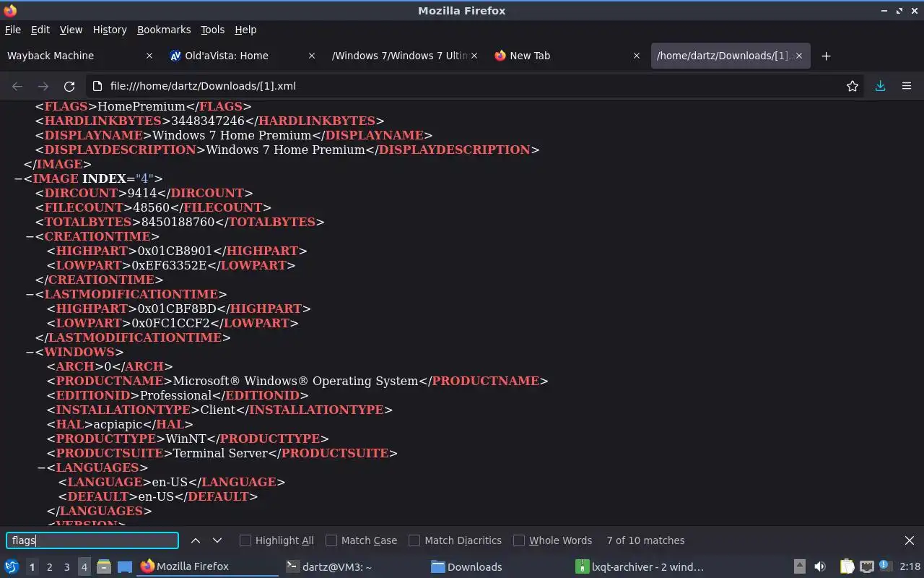The width and height of the screenshot is (924, 578).
Task: Bookmark this page with the star icon
Action: [x=853, y=86]
